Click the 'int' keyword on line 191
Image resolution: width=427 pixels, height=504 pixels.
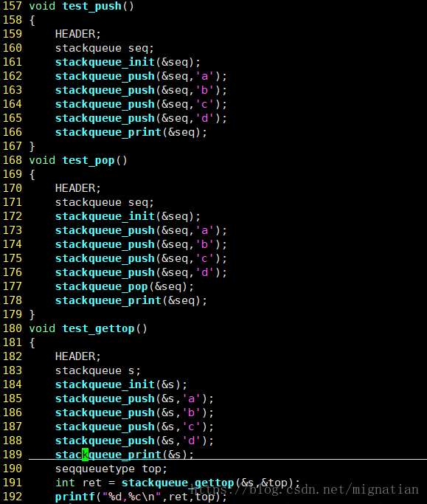click(65, 483)
